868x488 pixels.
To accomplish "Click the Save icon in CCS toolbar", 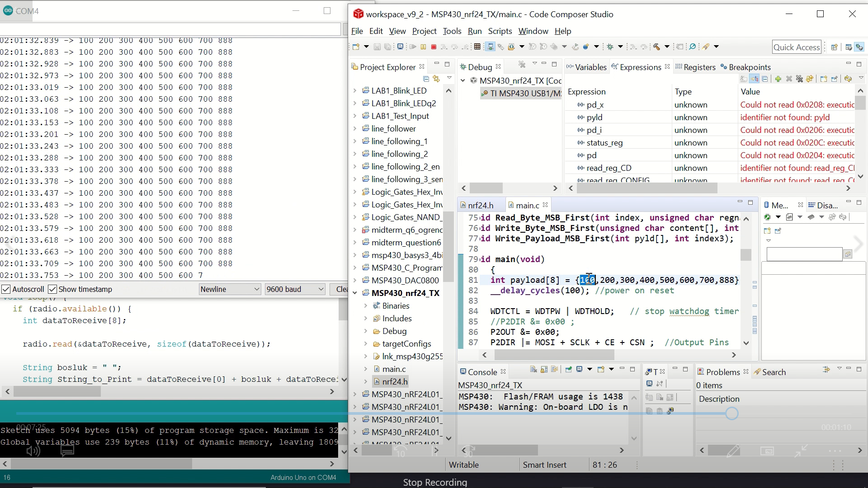I will point(377,47).
